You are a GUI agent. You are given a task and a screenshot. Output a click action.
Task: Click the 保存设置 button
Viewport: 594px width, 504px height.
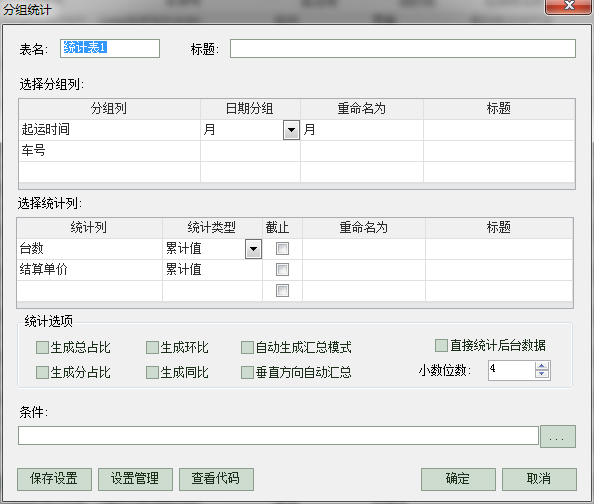click(54, 479)
